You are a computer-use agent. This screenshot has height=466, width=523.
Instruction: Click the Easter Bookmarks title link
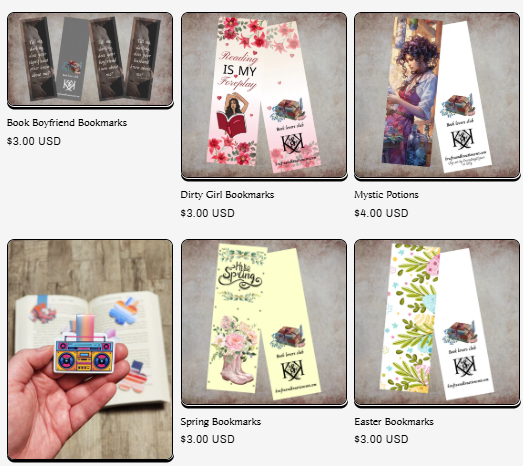coord(394,422)
